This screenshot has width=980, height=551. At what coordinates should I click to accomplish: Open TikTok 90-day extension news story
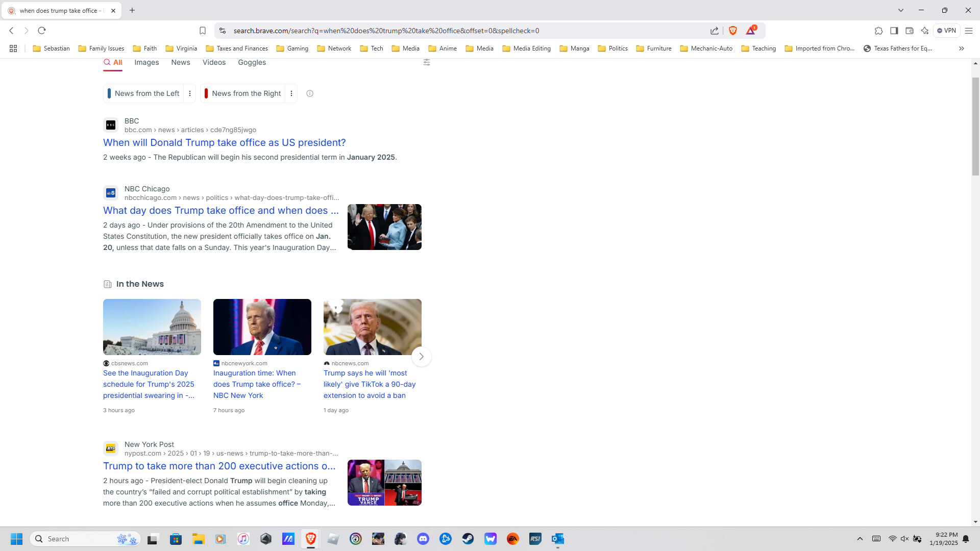click(x=370, y=384)
